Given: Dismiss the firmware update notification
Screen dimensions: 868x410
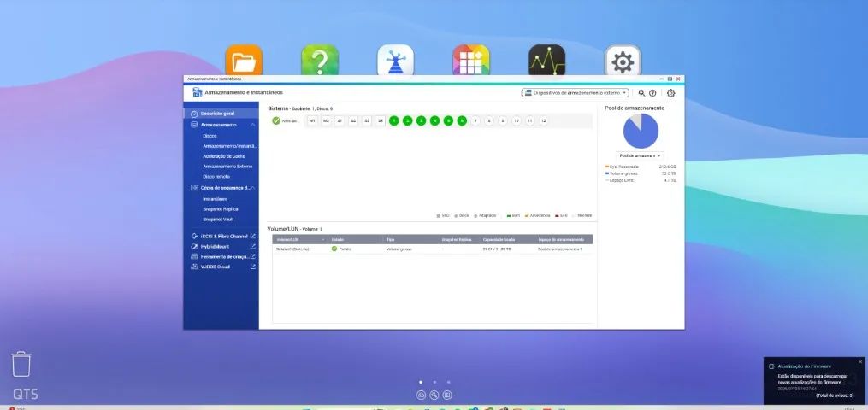Looking at the screenshot, I should click(860, 362).
